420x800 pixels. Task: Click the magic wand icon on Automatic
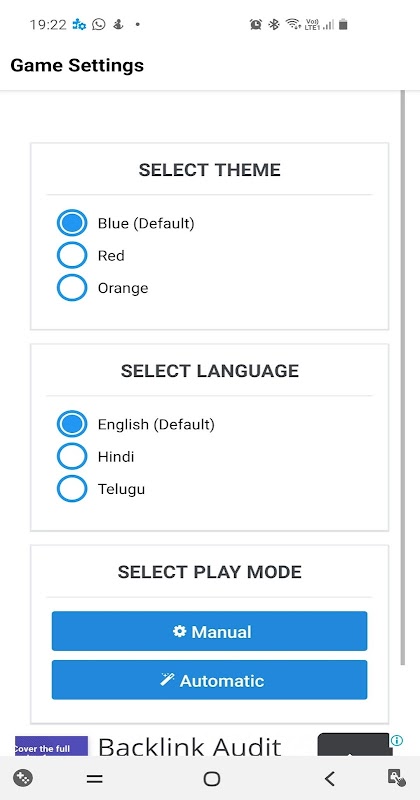pyautogui.click(x=167, y=680)
